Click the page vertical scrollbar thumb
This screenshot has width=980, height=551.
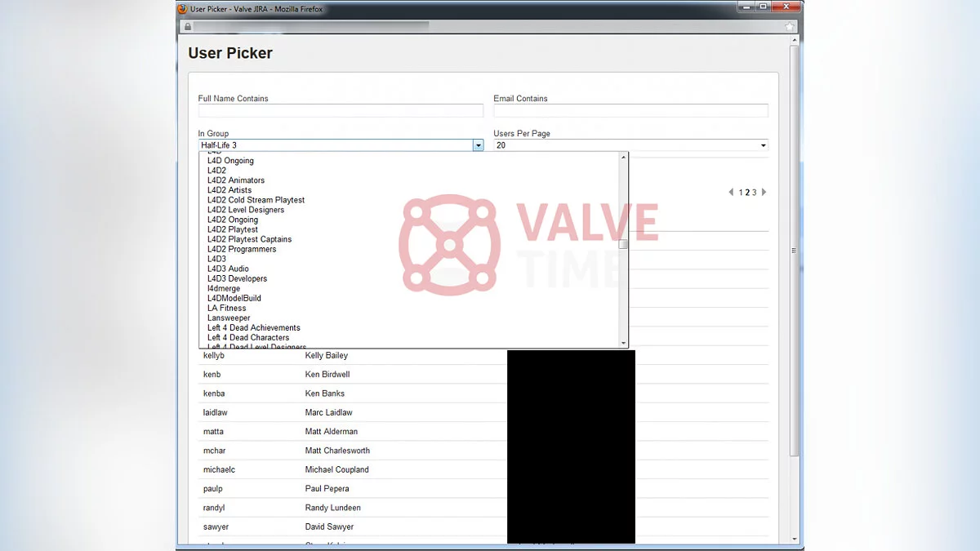point(795,250)
